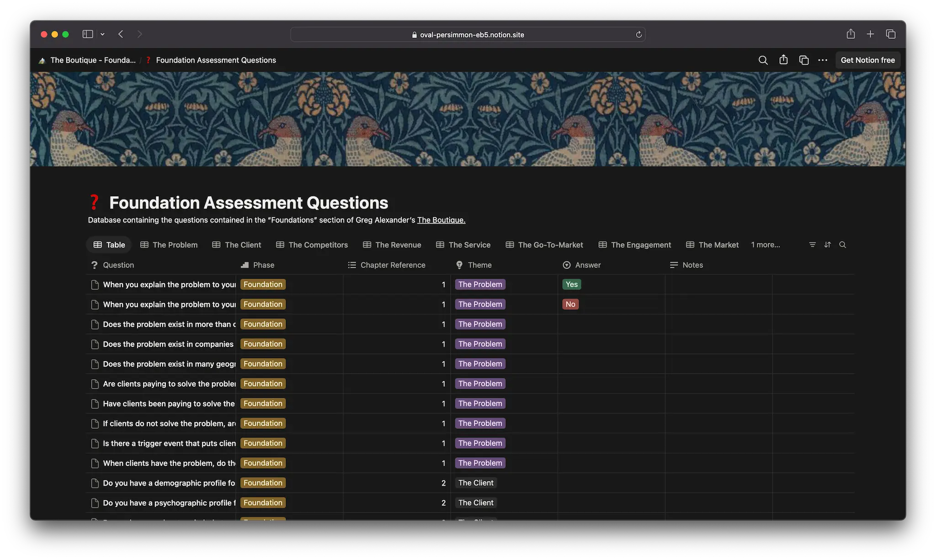Switch to The Competitors tab
This screenshot has width=936, height=560.
pos(312,245)
